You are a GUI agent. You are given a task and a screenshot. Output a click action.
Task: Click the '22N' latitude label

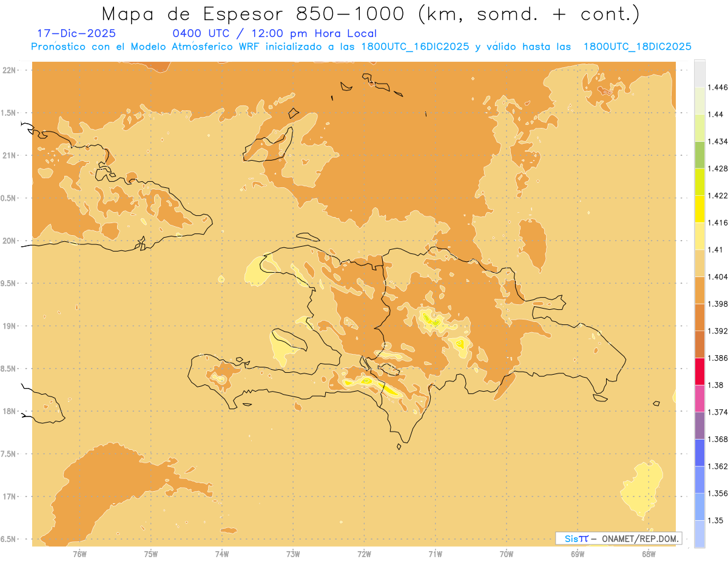pos(10,70)
